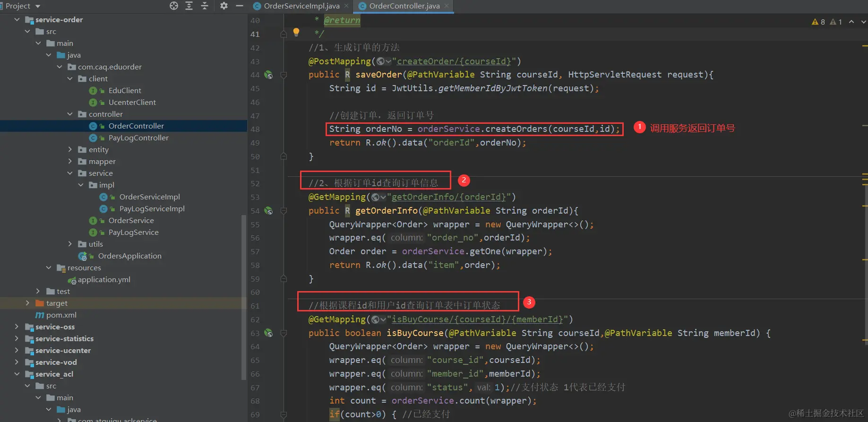Click the Expand All toolbar icon
868x422 pixels.
(189, 6)
